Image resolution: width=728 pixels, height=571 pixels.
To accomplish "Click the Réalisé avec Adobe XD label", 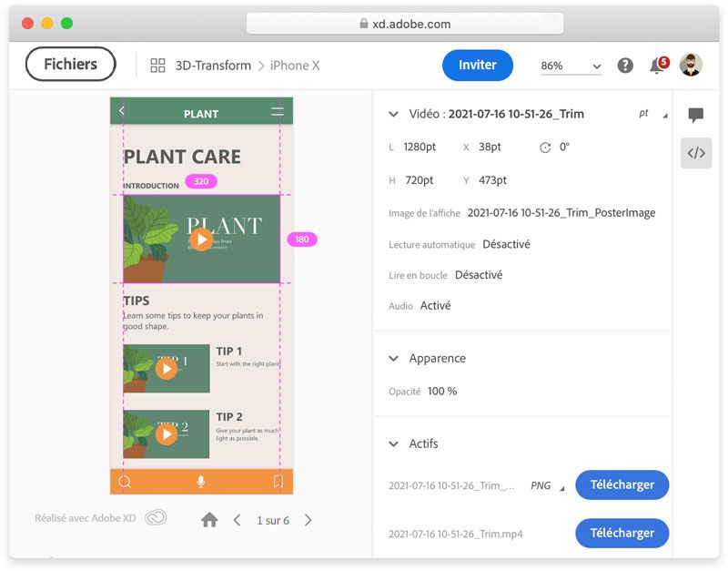I will [x=86, y=518].
